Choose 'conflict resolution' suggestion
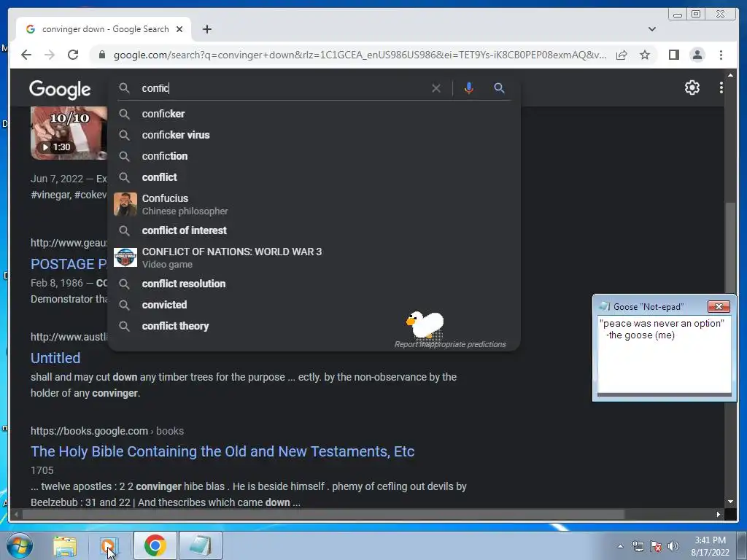The width and height of the screenshot is (747, 560). 314,284
